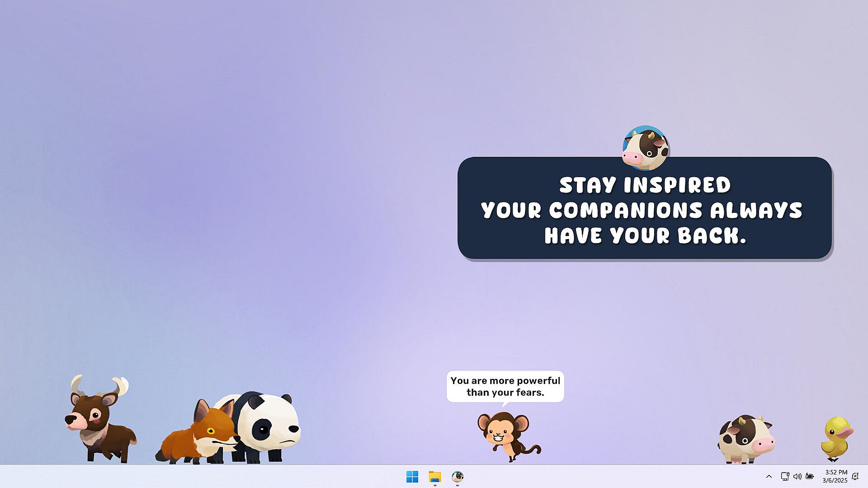Click the empty purple desktop wallpaper
The width and height of the screenshot is (868, 488).
226,181
